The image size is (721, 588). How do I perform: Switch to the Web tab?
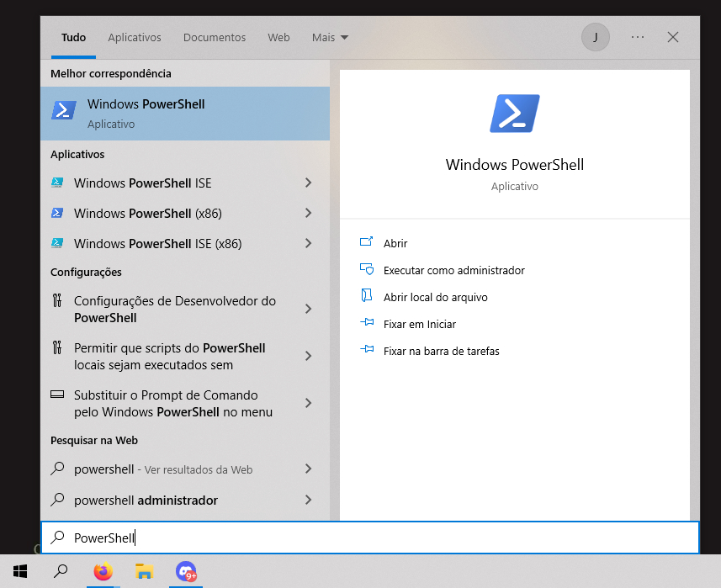point(278,37)
